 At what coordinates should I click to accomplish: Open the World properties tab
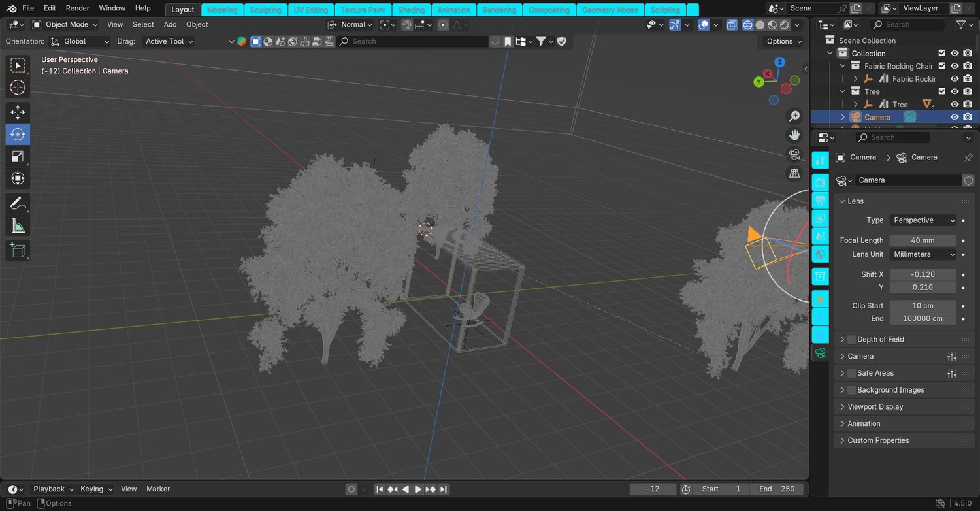pyautogui.click(x=821, y=254)
